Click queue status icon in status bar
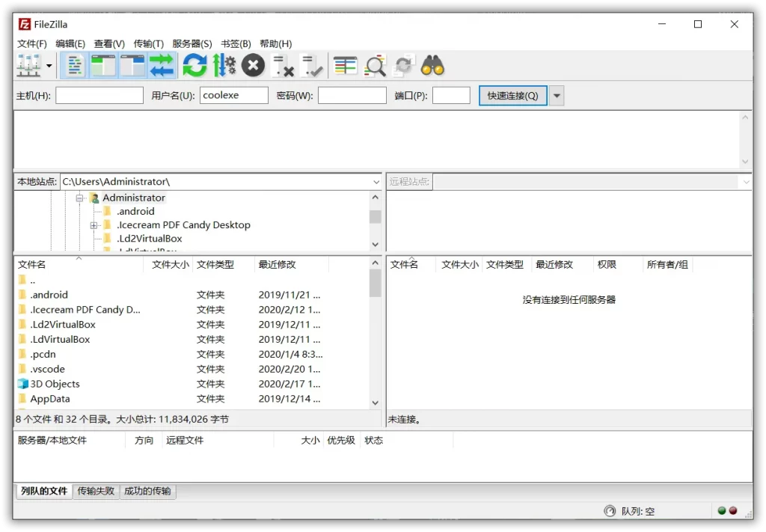This screenshot has height=532, width=766. (610, 511)
